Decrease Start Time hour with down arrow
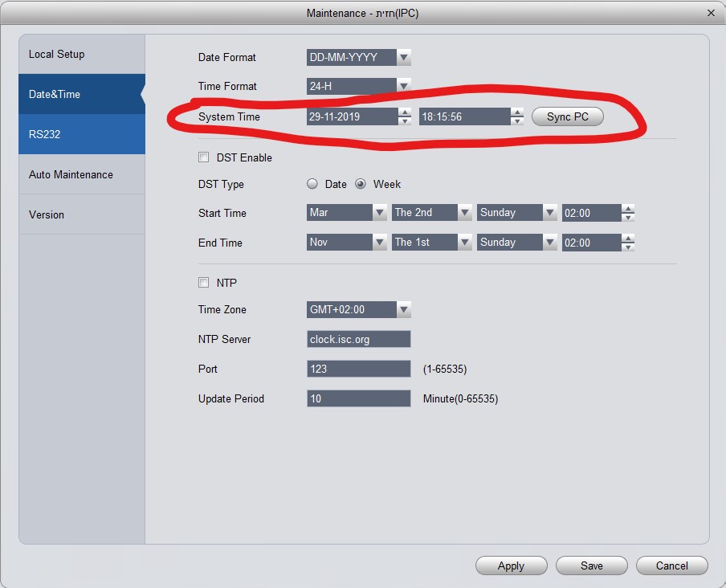The width and height of the screenshot is (726, 588). (628, 217)
